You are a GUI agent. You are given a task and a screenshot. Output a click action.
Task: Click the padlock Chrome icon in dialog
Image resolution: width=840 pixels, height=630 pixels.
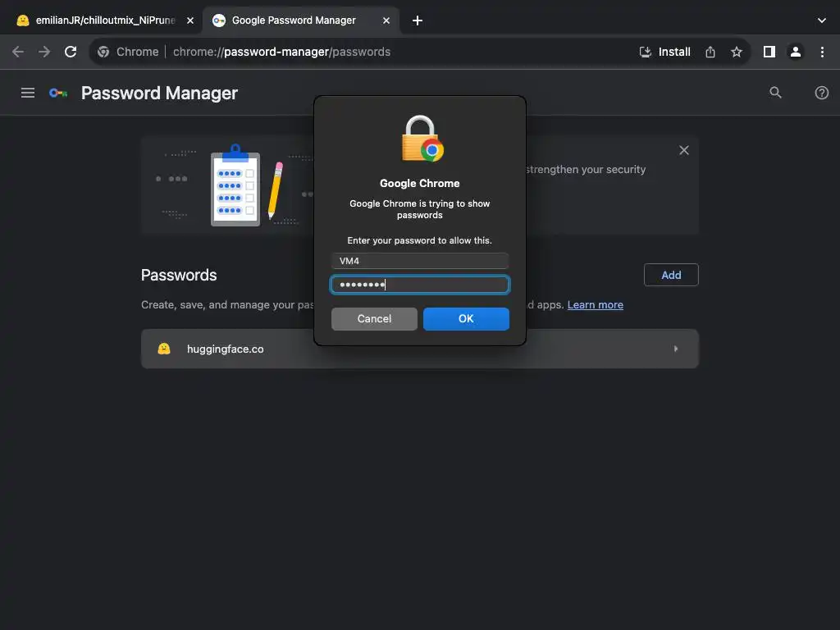tap(422, 139)
